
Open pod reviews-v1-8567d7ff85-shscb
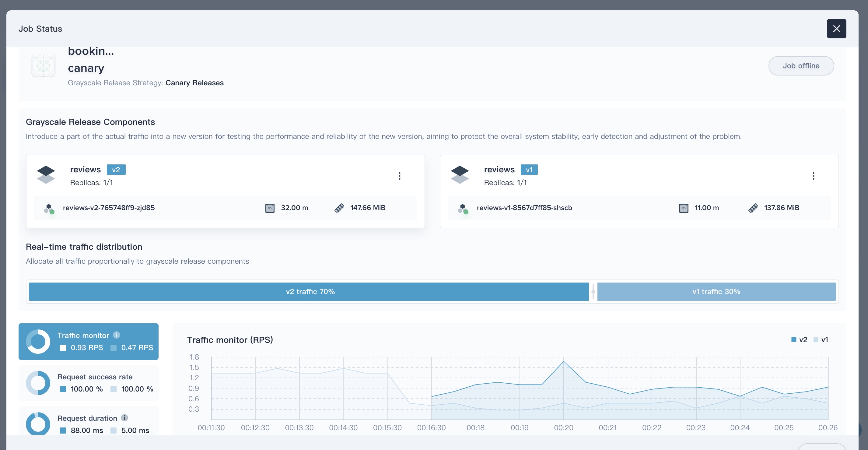pyautogui.click(x=524, y=208)
